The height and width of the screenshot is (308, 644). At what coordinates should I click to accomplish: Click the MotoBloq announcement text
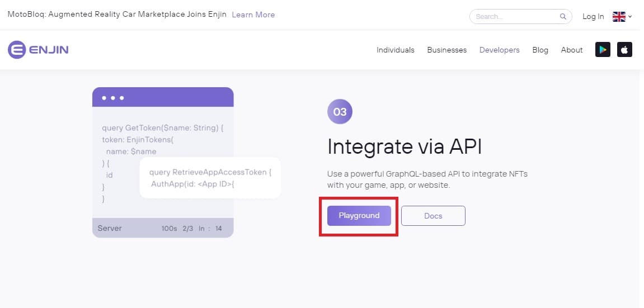(117, 15)
